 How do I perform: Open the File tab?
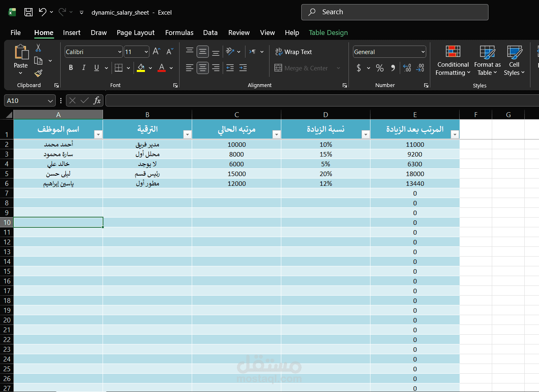click(x=15, y=33)
